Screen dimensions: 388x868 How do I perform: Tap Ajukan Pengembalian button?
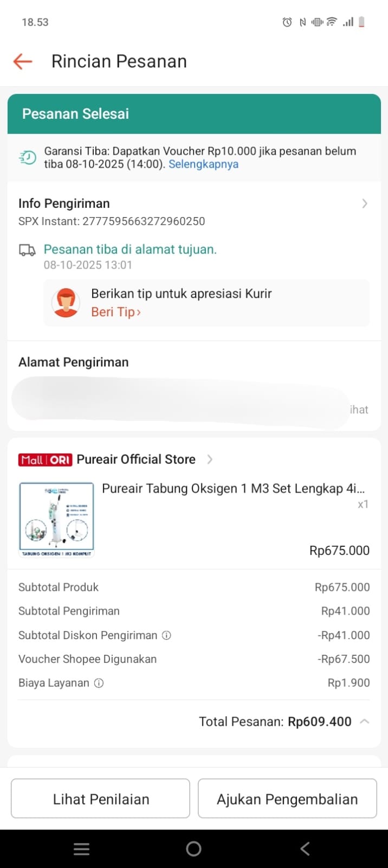click(x=287, y=799)
